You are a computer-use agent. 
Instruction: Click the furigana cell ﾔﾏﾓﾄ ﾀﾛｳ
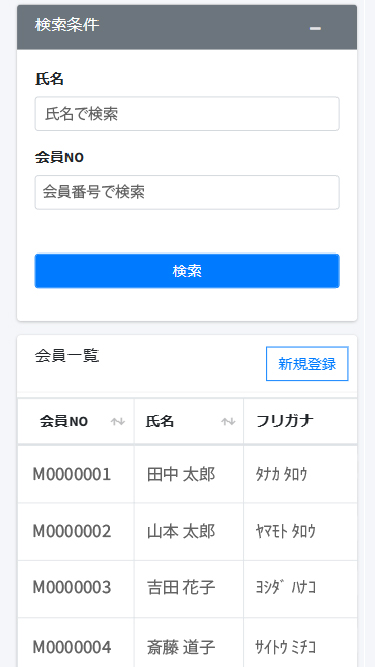pyautogui.click(x=286, y=531)
